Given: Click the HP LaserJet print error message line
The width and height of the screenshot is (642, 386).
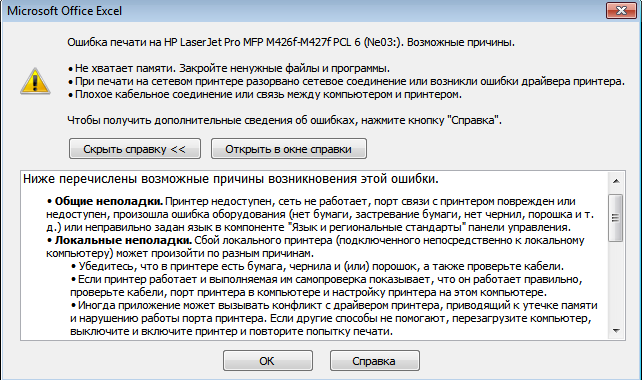Looking at the screenshot, I should (291, 42).
